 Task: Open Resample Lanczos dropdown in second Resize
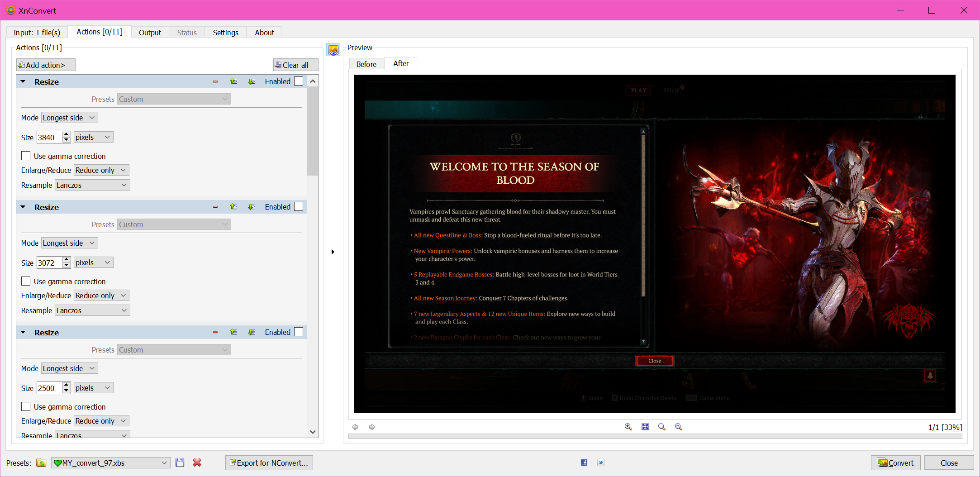point(92,310)
